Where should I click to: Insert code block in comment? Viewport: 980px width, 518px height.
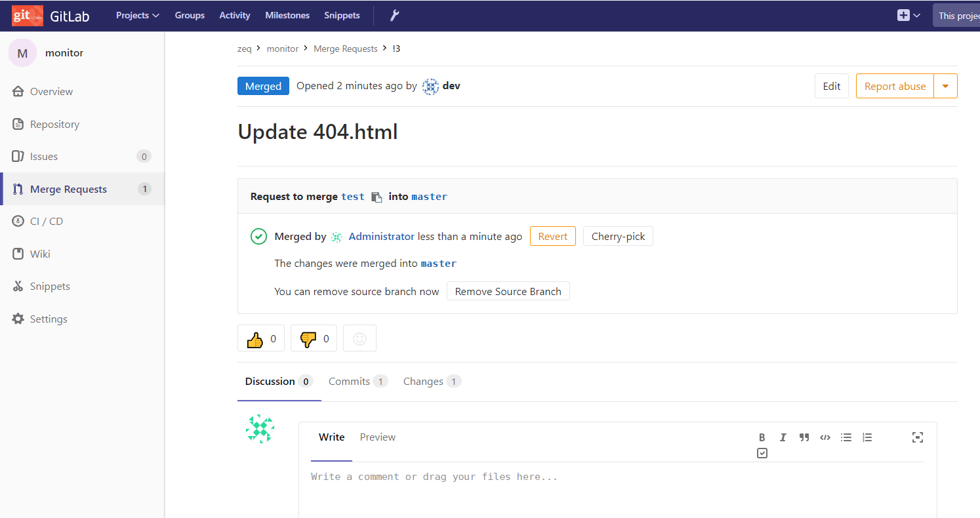pos(825,437)
